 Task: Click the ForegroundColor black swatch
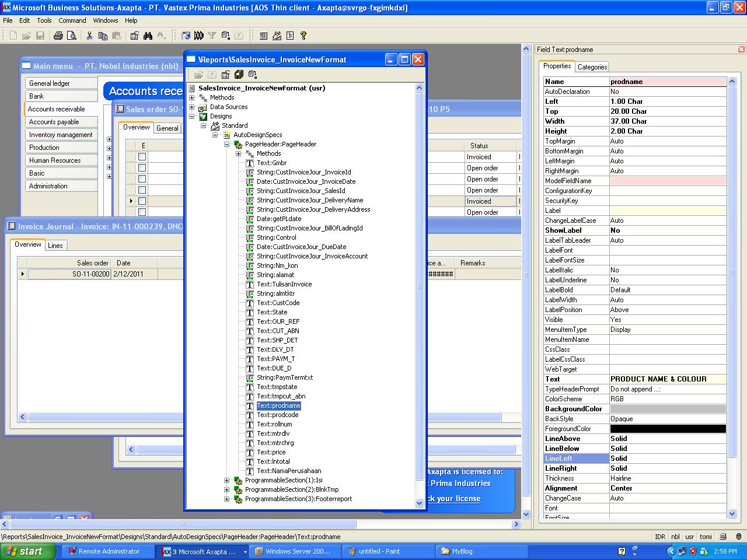[x=668, y=429]
